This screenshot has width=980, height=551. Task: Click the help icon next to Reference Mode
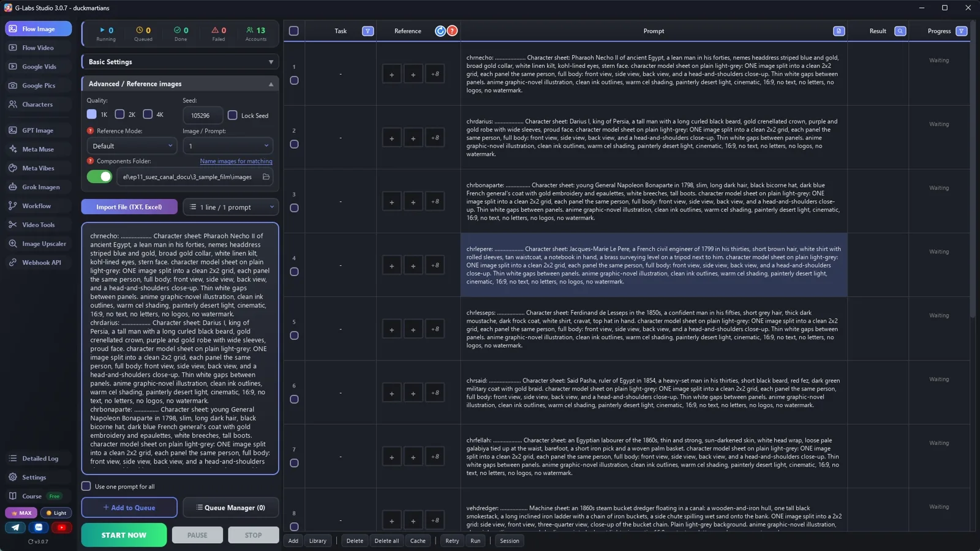90,131
